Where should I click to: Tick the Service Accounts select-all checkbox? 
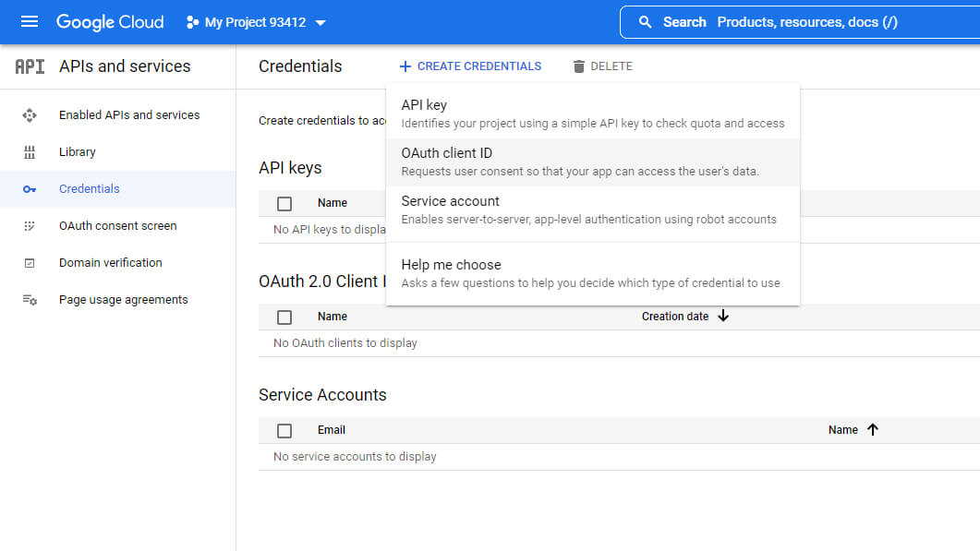(x=284, y=430)
